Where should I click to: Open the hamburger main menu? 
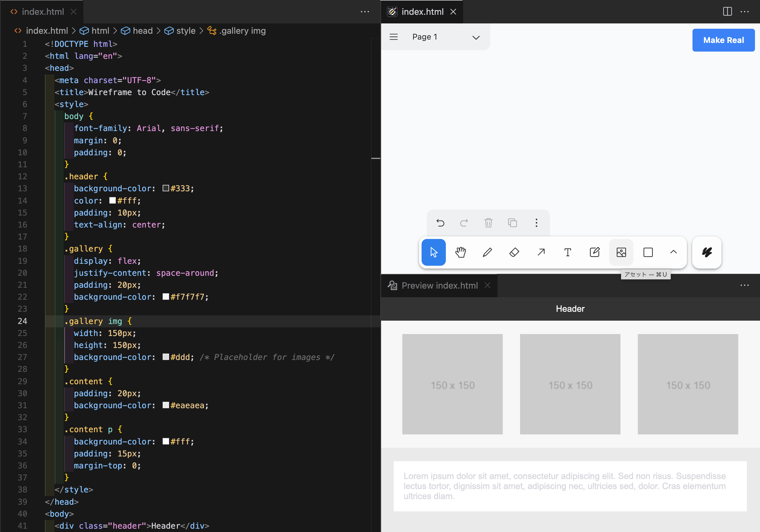point(394,37)
